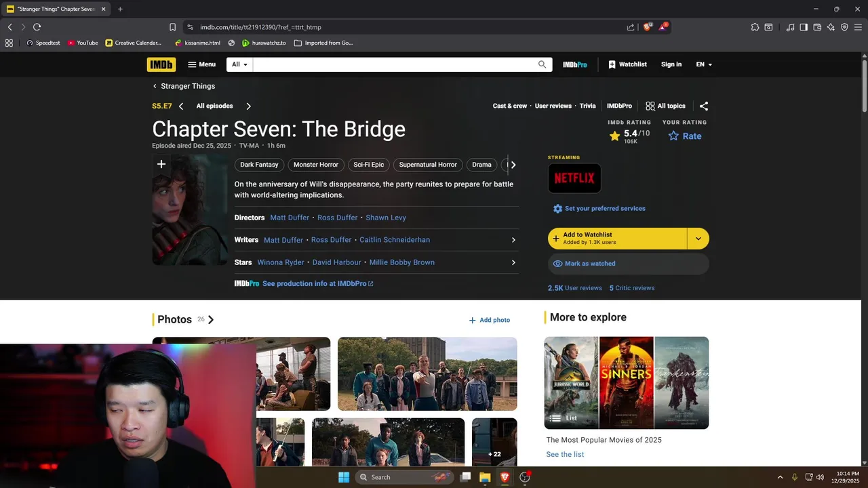Click the volume speaker tray icon
868x488 pixels.
click(820, 477)
